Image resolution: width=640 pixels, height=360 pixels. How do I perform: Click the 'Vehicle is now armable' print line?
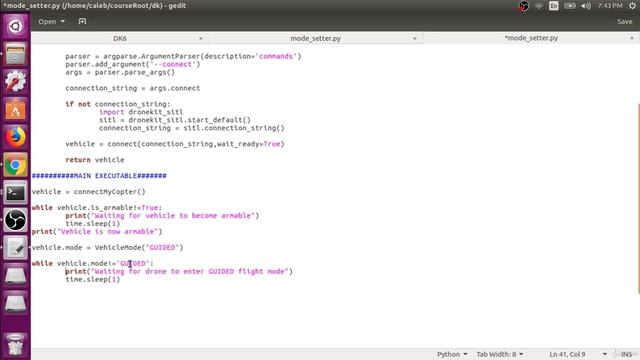coord(97,231)
